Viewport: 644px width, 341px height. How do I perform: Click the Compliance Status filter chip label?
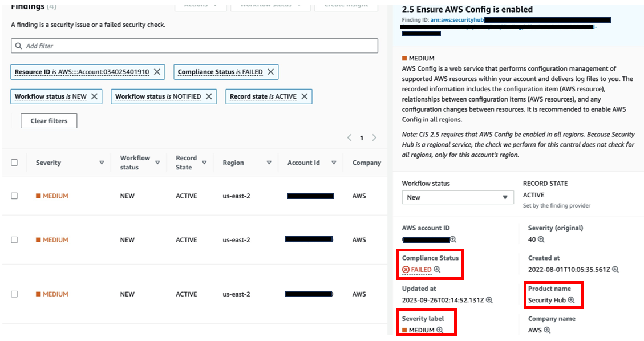coord(220,72)
